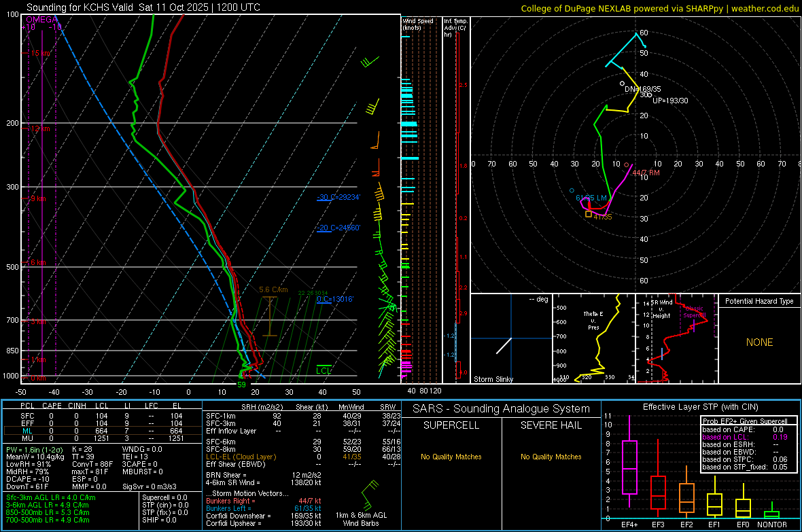Screen dimensions: 802x532
Task: Click the 'SARS - Sounding Analogue System' title
Action: pyautogui.click(x=501, y=409)
